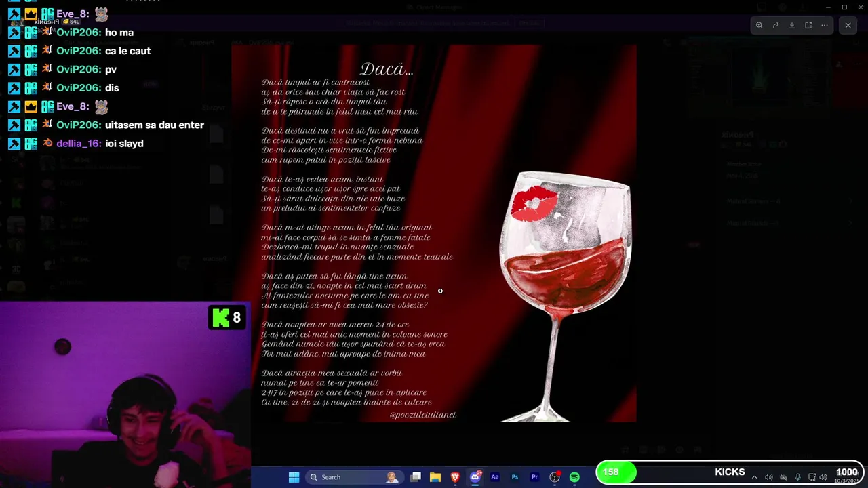Click the Kick logo viewer counter

point(227,317)
